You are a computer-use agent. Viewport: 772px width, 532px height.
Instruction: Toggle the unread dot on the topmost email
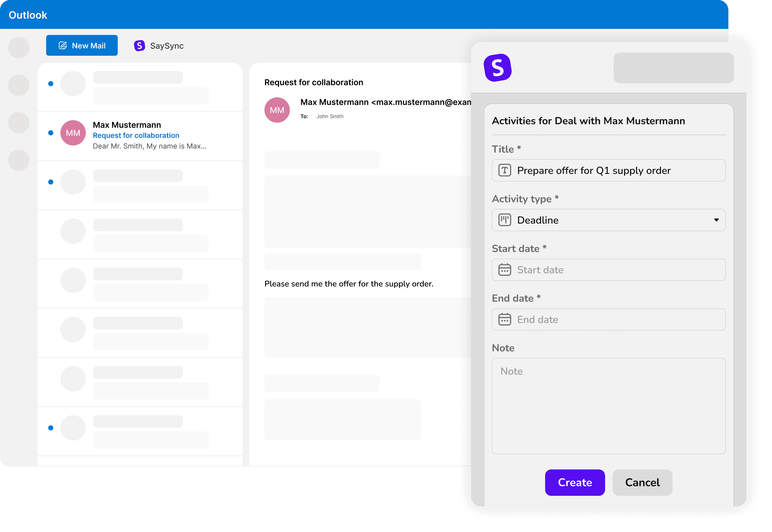coord(51,83)
